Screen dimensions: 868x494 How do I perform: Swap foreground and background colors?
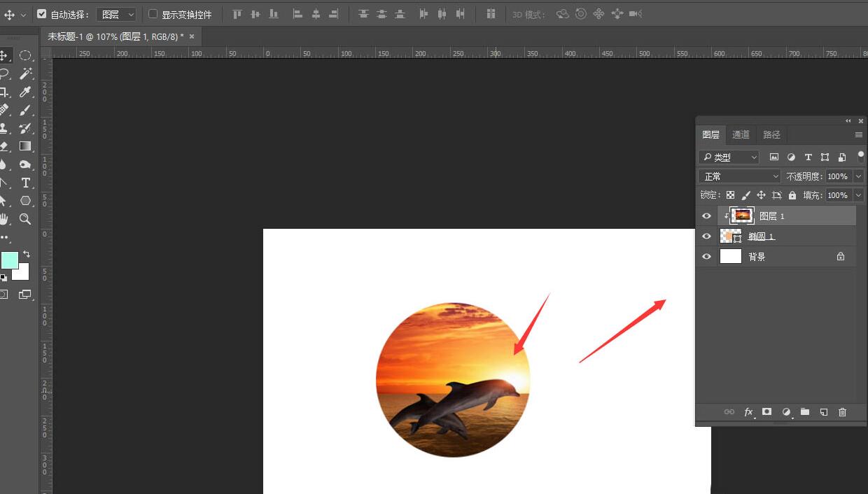(x=27, y=254)
